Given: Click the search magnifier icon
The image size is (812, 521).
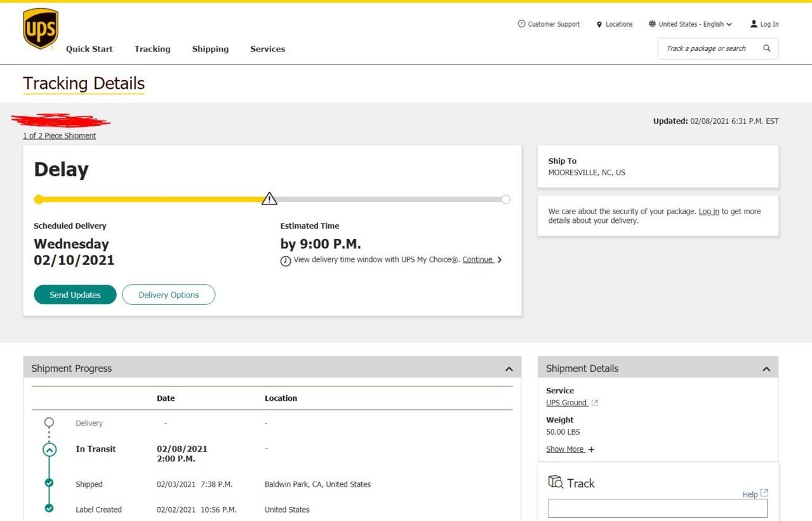Looking at the screenshot, I should 767,48.
